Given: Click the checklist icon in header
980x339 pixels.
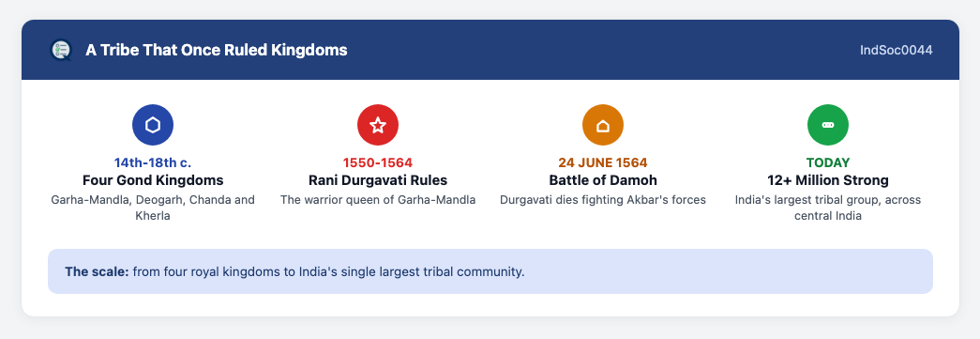Looking at the screenshot, I should coord(61,50).
